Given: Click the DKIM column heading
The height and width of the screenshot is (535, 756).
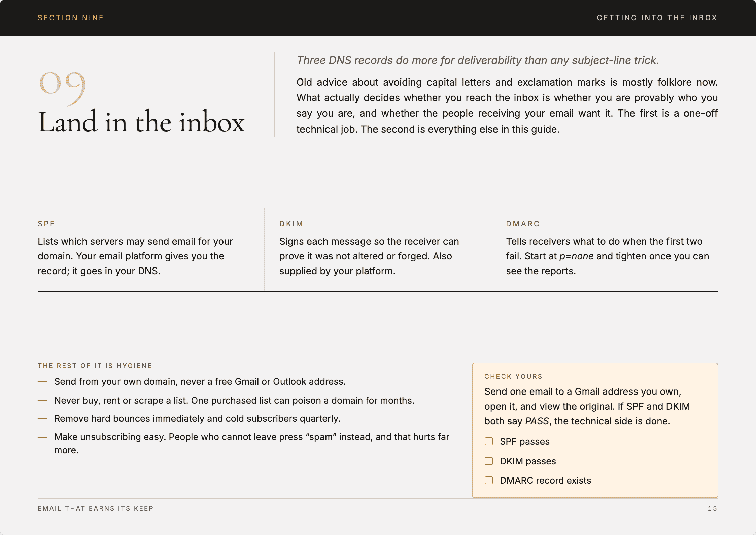Looking at the screenshot, I should (x=291, y=224).
